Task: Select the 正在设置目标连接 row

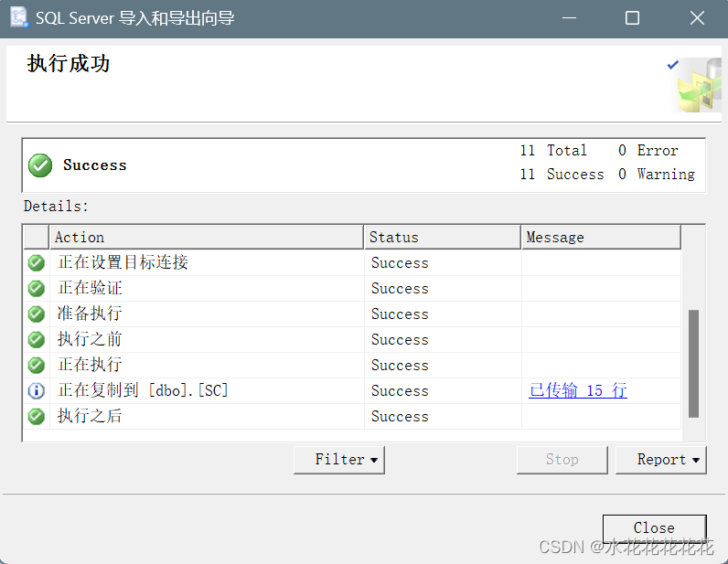Action: pos(352,262)
